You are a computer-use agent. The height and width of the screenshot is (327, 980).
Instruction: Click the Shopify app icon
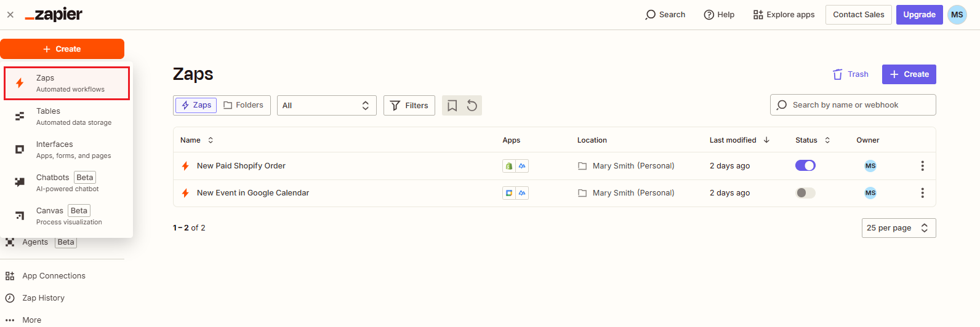(509, 166)
